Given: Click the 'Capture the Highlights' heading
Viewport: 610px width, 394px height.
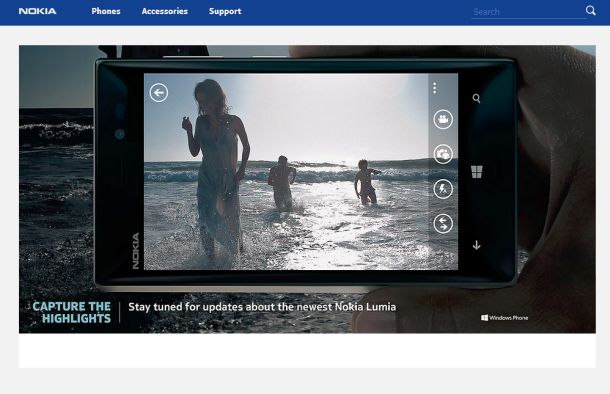Looking at the screenshot, I should click(72, 312).
